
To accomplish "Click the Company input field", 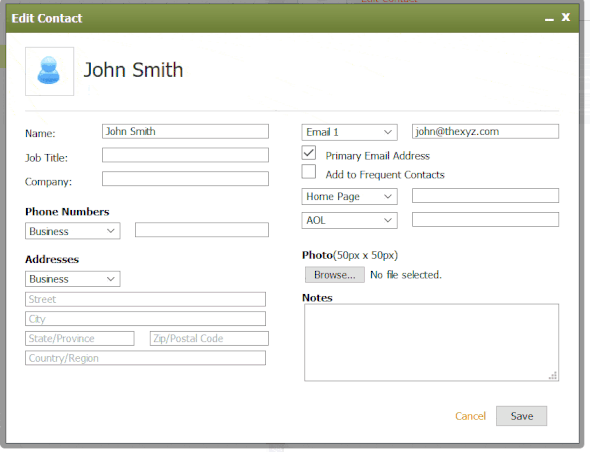I will 185,179.
